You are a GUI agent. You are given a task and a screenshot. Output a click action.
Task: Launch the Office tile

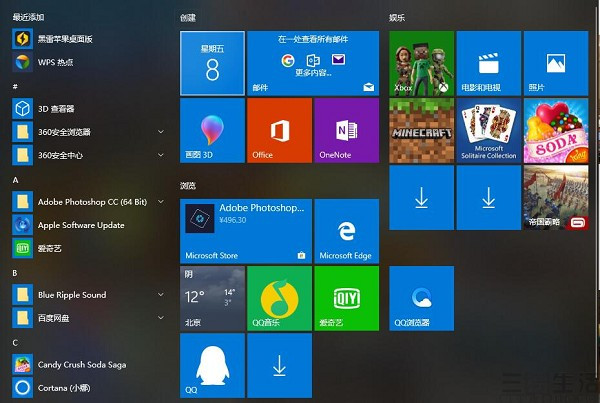(x=279, y=130)
